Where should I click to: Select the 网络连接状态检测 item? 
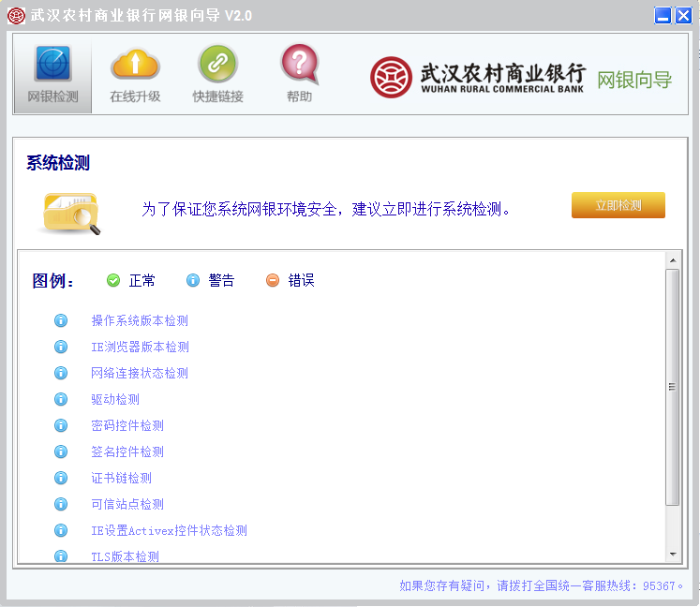point(140,373)
